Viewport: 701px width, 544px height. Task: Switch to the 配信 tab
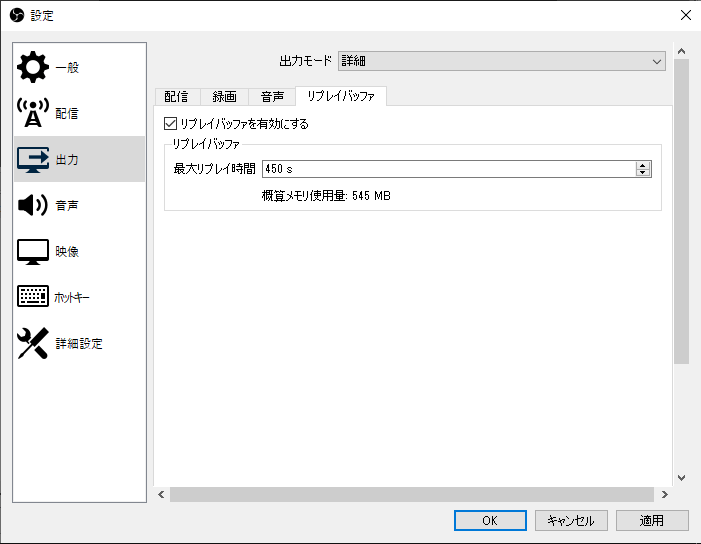176,97
